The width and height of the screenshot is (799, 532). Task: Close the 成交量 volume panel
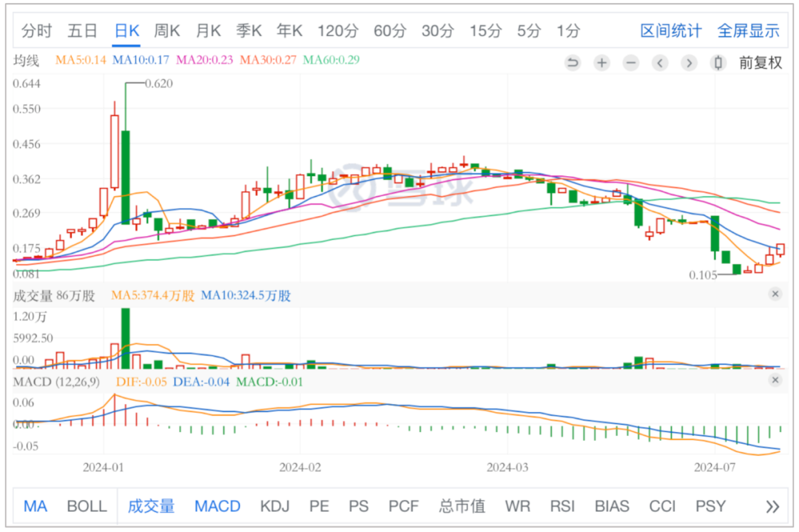click(x=775, y=294)
